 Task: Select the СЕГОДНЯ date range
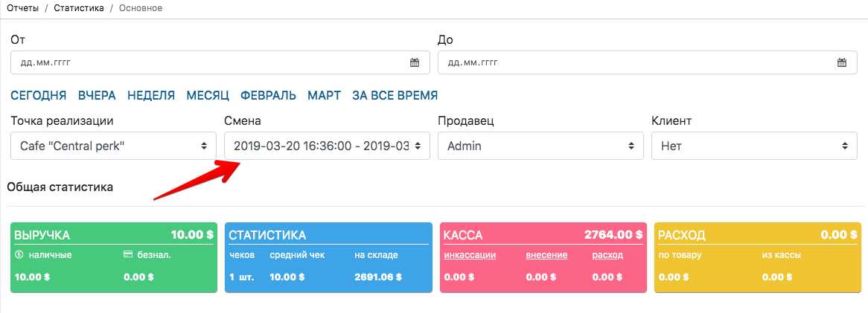click(39, 95)
